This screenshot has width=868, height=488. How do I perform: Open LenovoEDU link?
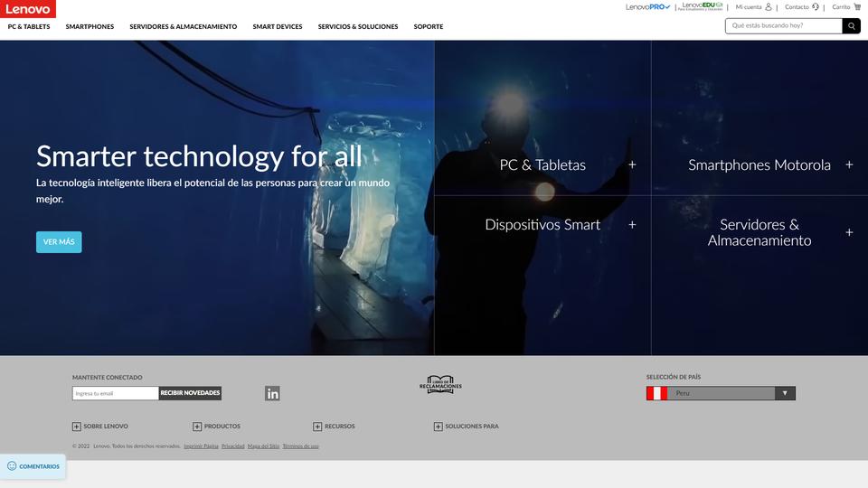700,6
